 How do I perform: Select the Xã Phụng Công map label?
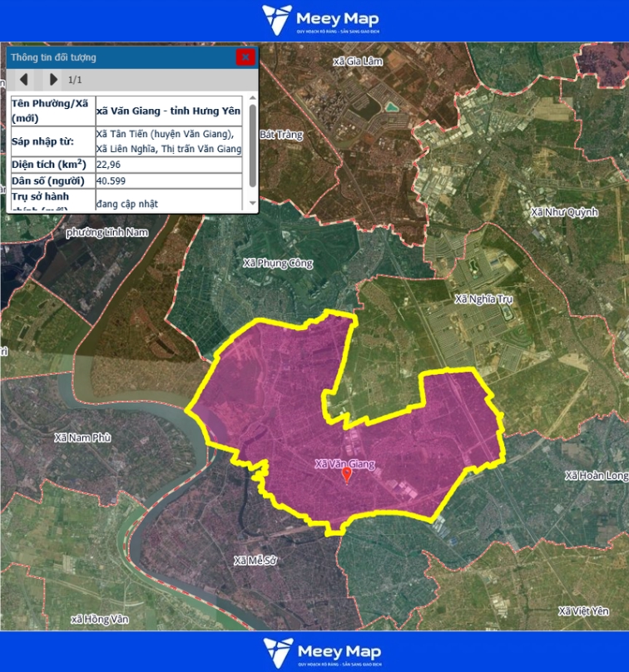278,264
